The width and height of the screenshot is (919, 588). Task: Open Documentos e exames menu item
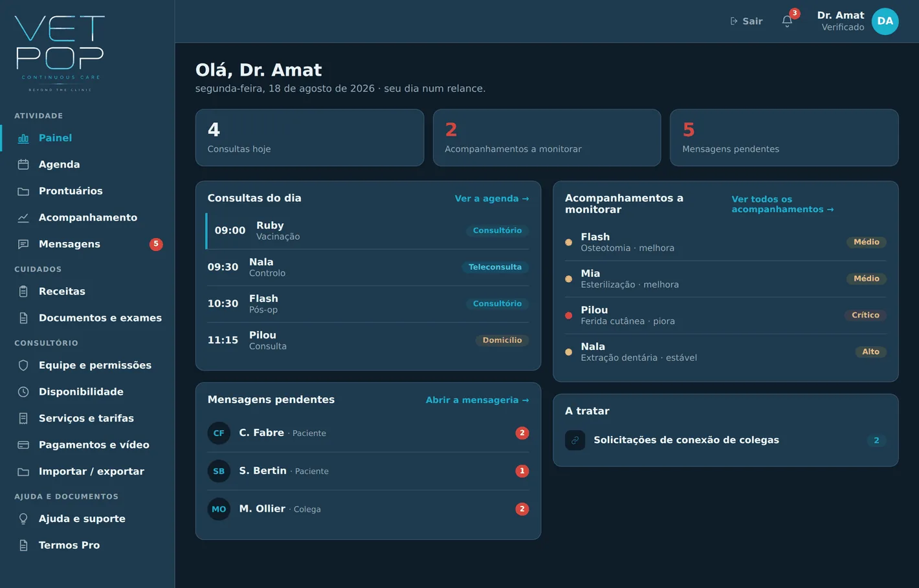click(87, 318)
